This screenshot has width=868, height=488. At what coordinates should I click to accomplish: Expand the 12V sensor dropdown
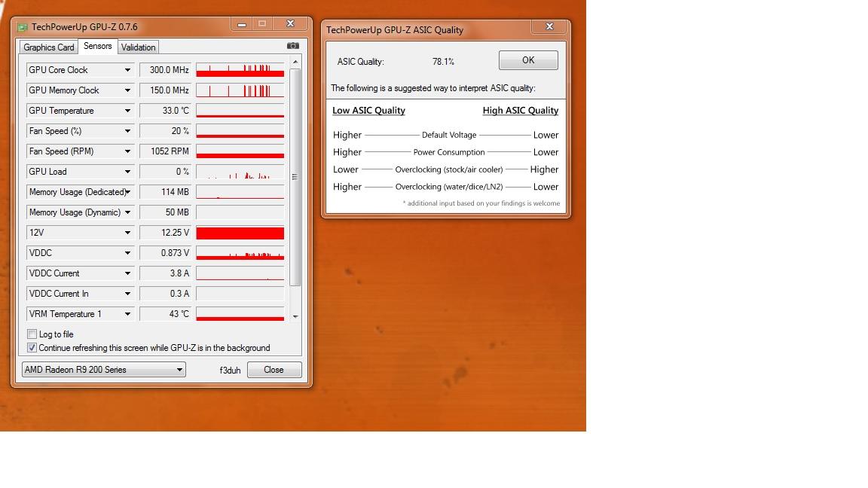coord(127,233)
